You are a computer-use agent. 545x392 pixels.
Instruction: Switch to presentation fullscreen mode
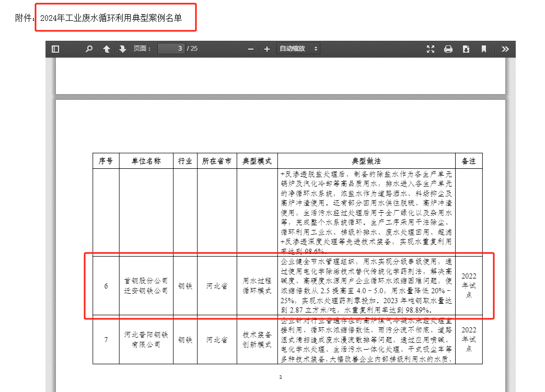pyautogui.click(x=431, y=49)
